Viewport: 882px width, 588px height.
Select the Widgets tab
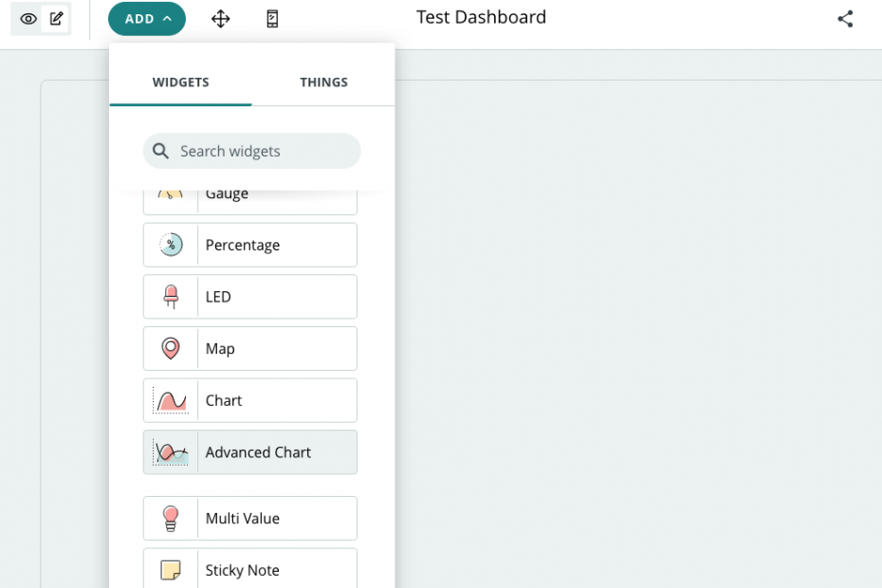pyautogui.click(x=180, y=83)
